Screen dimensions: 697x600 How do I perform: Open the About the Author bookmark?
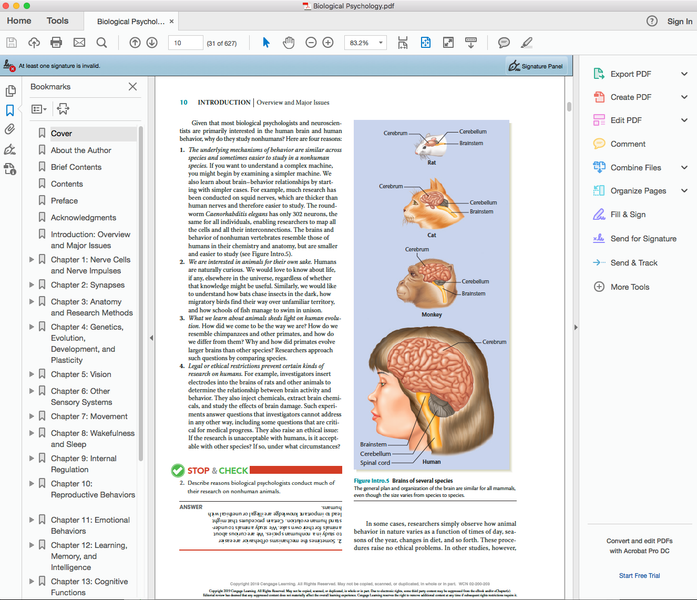point(81,150)
